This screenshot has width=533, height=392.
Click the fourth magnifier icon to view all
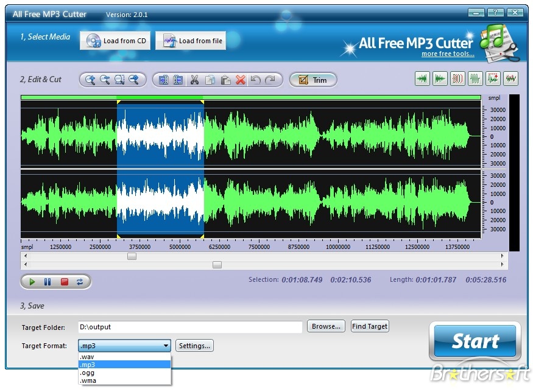134,80
